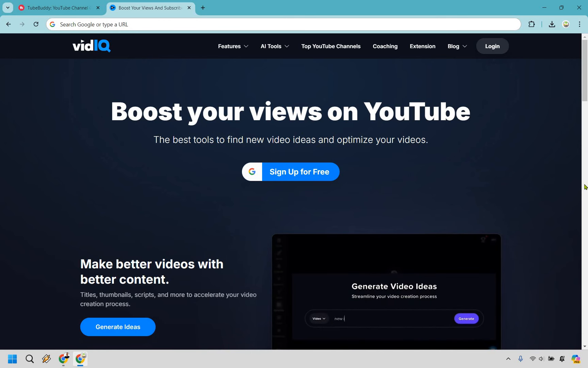Click the battery status icon

[551, 359]
